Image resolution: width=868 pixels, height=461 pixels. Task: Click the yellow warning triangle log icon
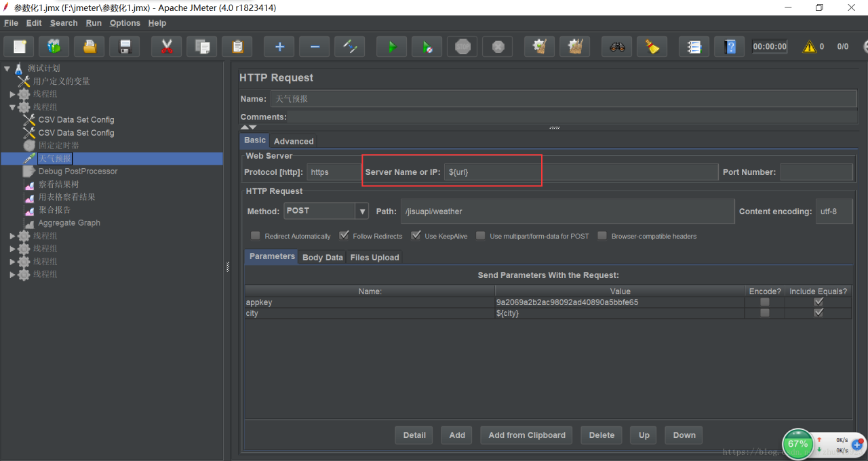coord(809,47)
